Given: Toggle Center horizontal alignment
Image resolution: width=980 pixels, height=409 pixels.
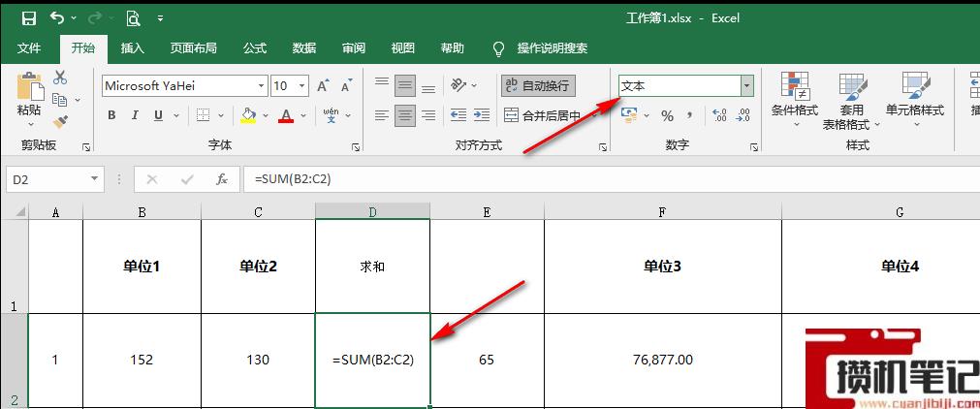Looking at the screenshot, I should tap(405, 115).
